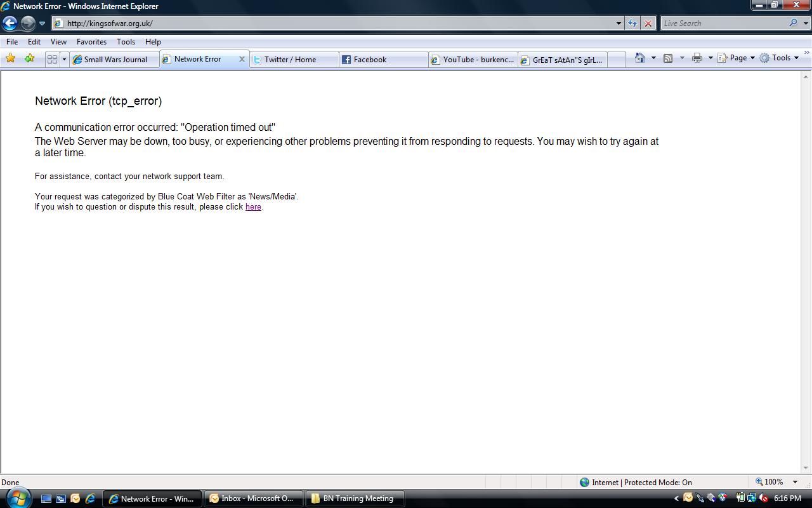
Task: Click the Add to Favorites icon
Action: coord(29,58)
